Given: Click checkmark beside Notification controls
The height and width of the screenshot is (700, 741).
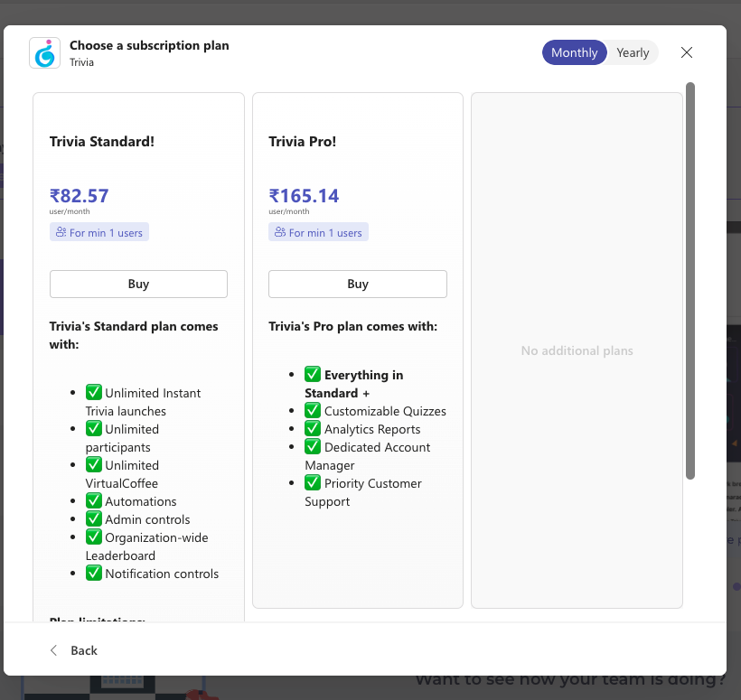Looking at the screenshot, I should click(x=94, y=573).
